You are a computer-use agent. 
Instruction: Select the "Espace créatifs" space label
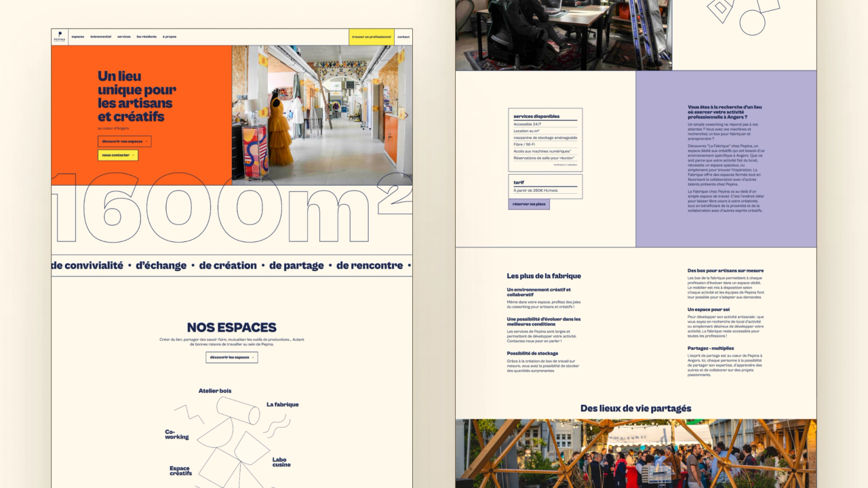click(181, 470)
